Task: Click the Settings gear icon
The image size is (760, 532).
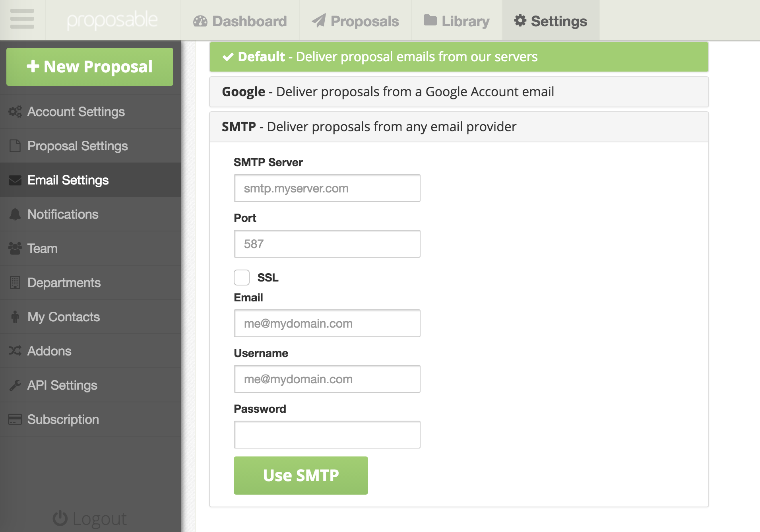Action: tap(520, 21)
